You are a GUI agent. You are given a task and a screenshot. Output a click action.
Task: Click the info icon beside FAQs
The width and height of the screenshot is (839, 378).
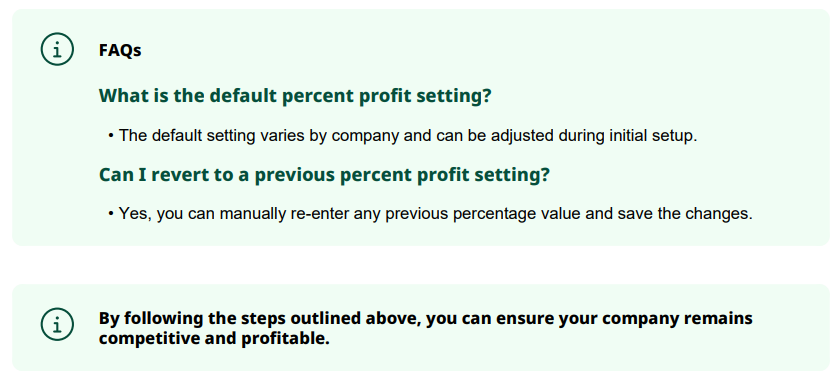[57, 49]
